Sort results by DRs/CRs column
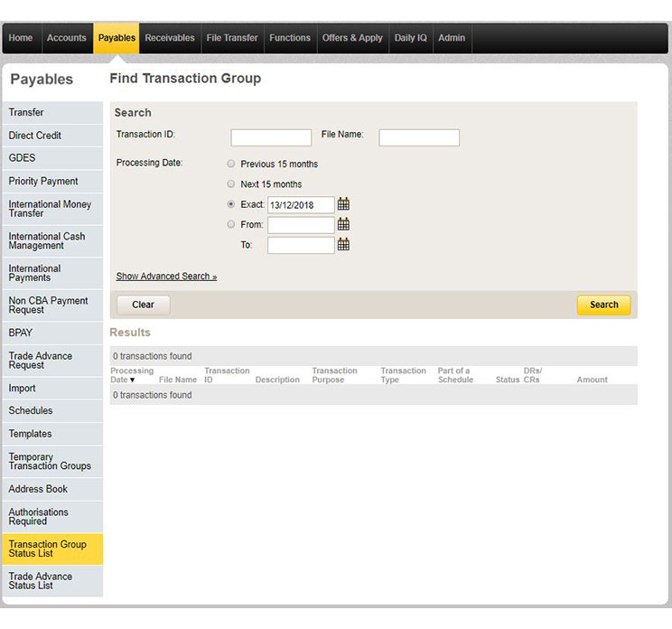Image resolution: width=672 pixels, height=629 pixels. [x=532, y=375]
